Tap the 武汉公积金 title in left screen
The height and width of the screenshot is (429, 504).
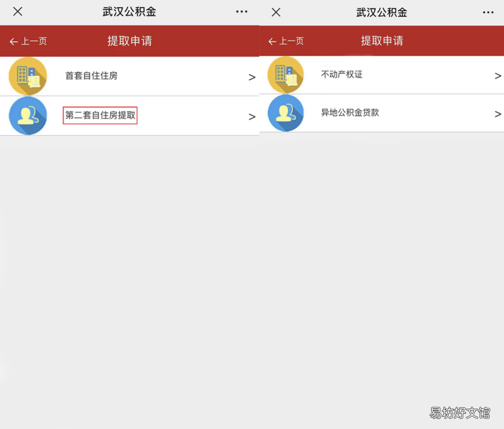point(129,12)
